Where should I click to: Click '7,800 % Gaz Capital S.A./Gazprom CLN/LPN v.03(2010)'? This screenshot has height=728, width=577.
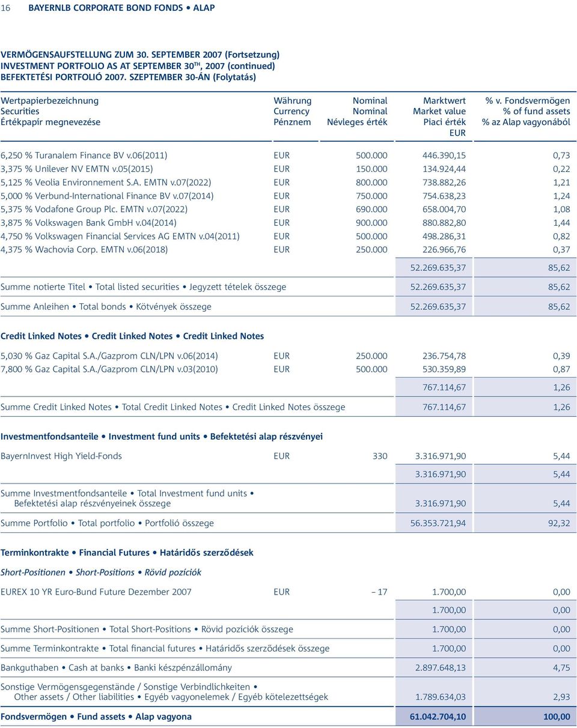point(109,369)
